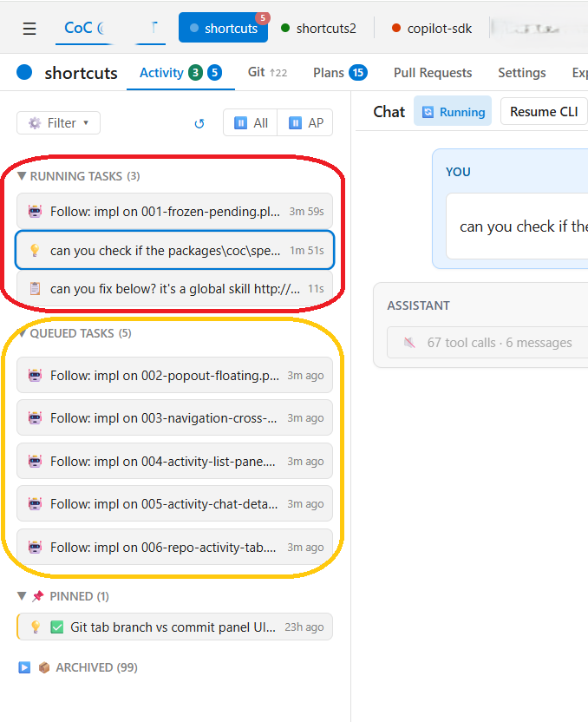Open queued task 005-activity-chat-deta
This screenshot has height=722, width=588.
click(175, 503)
